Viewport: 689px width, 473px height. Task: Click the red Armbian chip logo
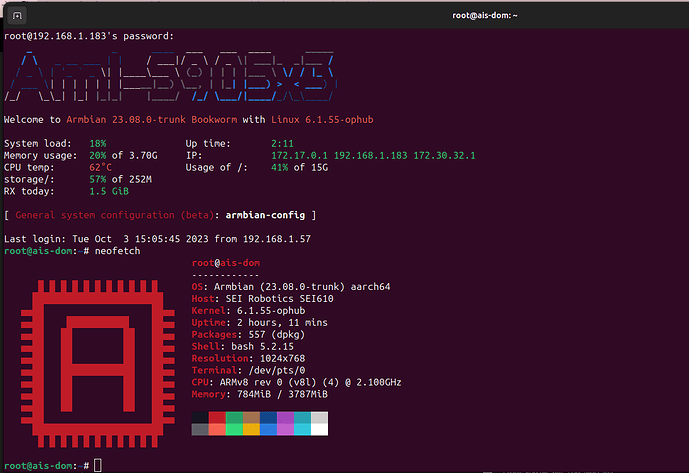point(98,364)
